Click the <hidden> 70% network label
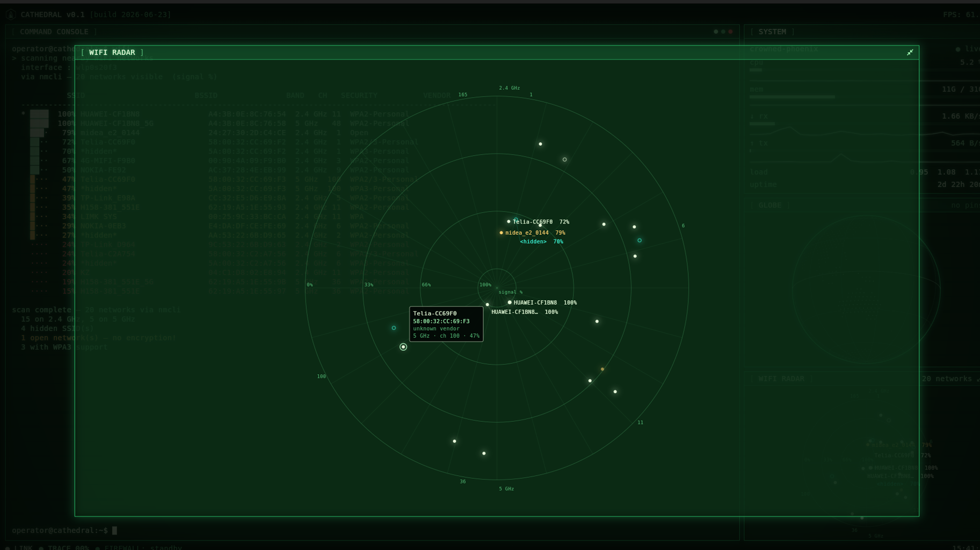The image size is (980, 550). (541, 242)
